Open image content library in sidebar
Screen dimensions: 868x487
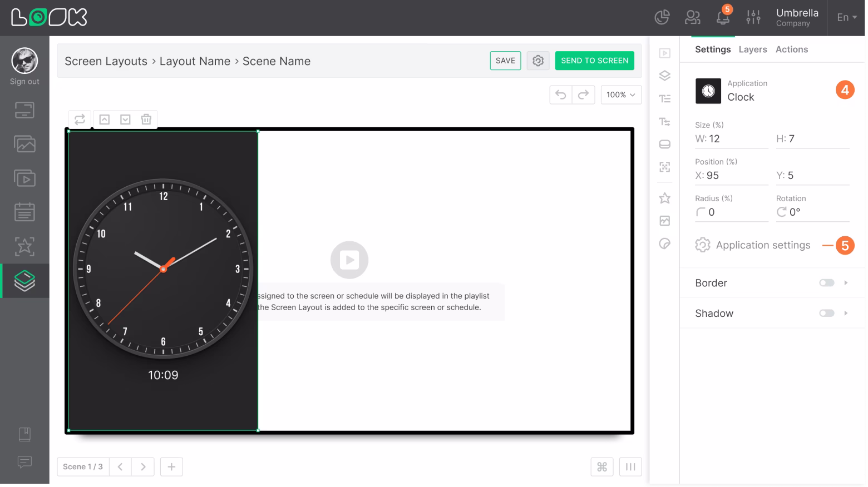(x=24, y=144)
